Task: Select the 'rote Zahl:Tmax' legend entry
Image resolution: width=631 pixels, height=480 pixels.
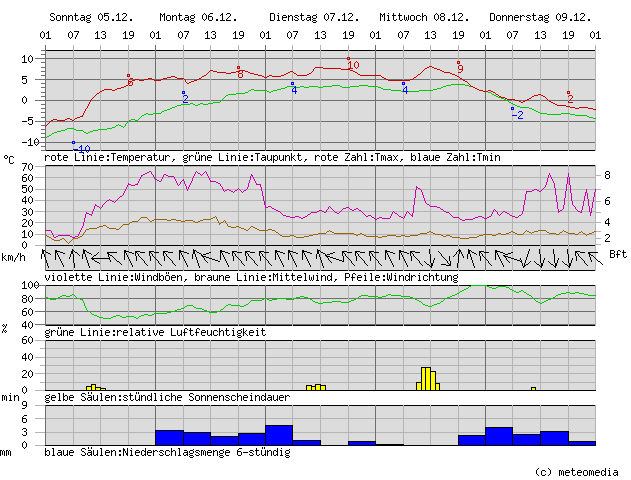Action: tap(360, 157)
